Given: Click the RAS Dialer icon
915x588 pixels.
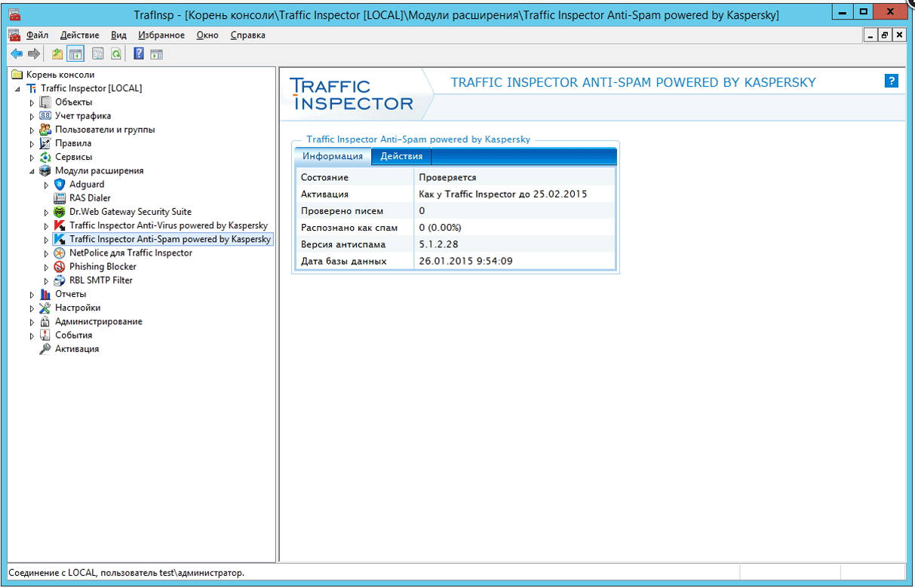Looking at the screenshot, I should [x=60, y=198].
